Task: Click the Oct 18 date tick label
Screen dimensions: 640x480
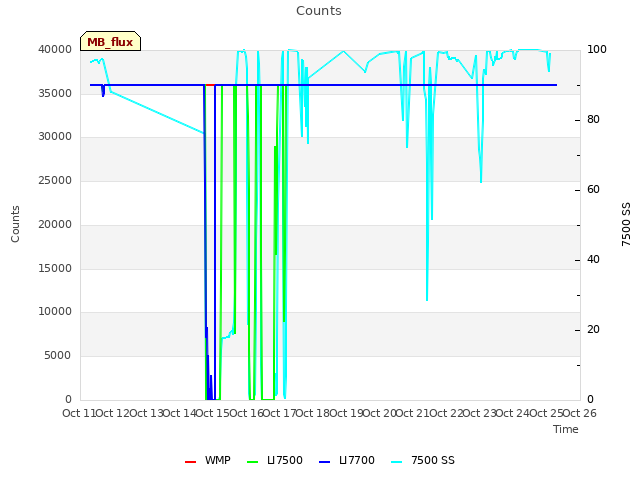Action: point(313,413)
